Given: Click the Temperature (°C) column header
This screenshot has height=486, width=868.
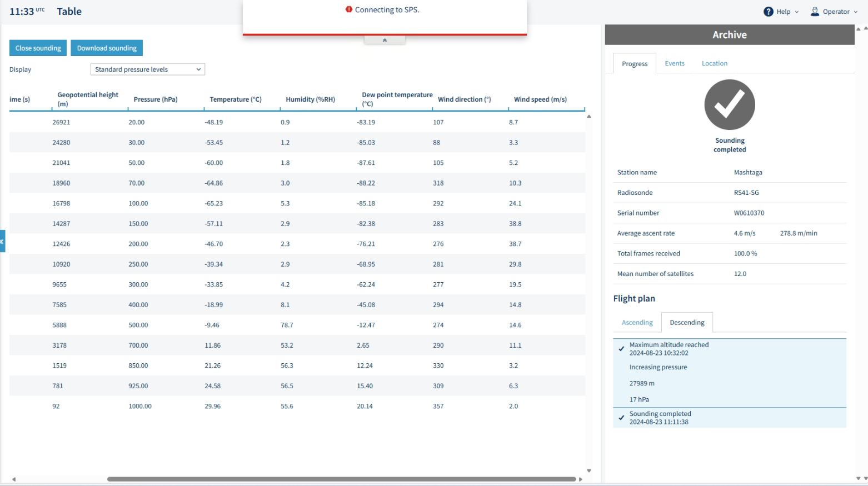Looking at the screenshot, I should [236, 99].
